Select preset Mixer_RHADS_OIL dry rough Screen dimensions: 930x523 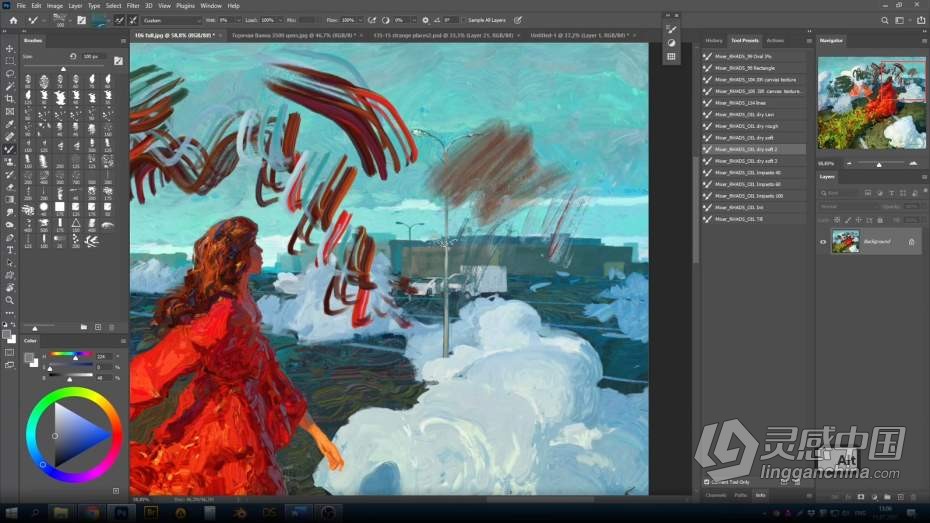tap(753, 126)
